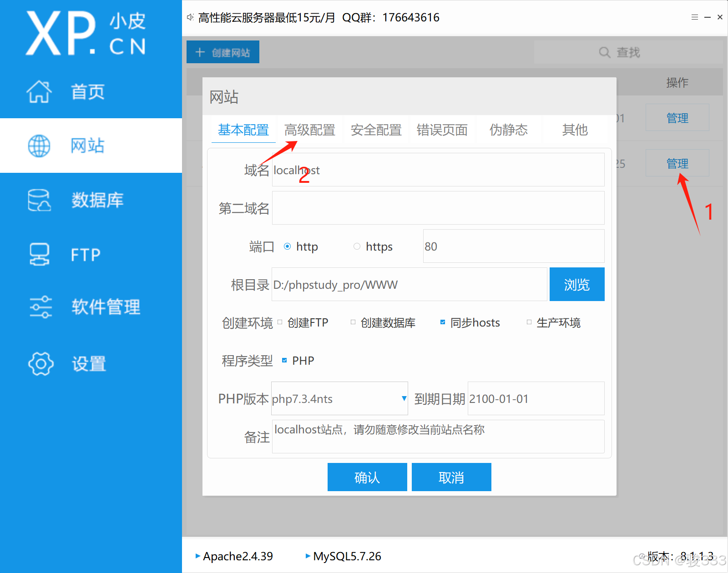
Task: Click the 确认 confirm button
Action: click(x=367, y=477)
